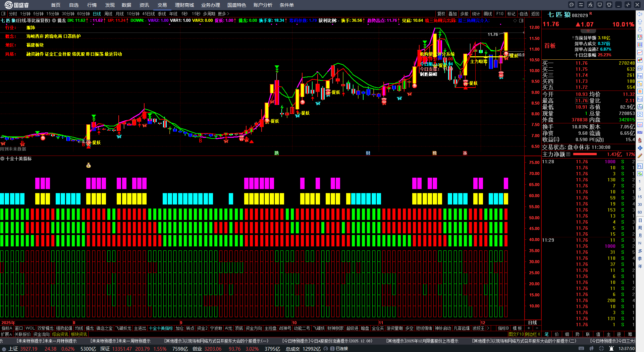
Task: Click the 日线 period label under the chart
Action: coord(533,322)
